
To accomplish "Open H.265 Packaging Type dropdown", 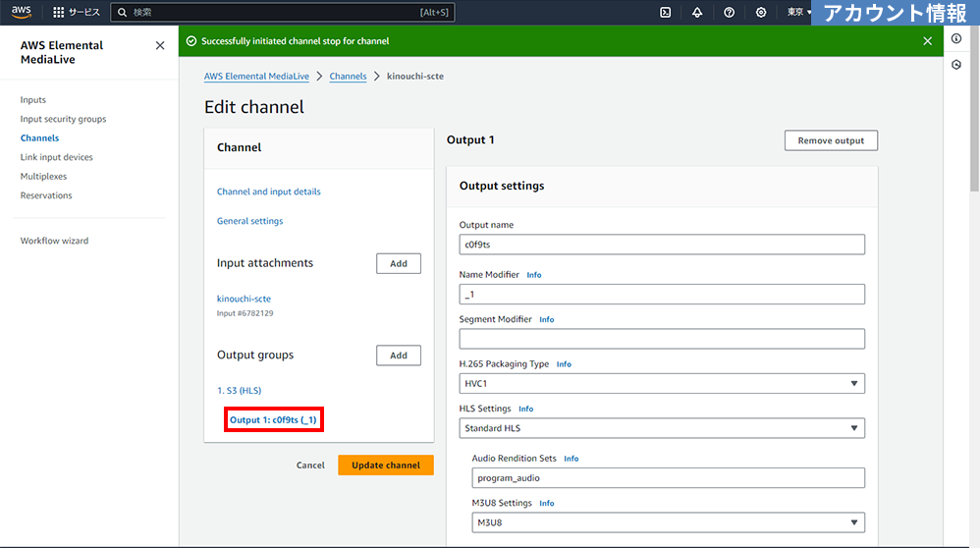I will click(662, 384).
